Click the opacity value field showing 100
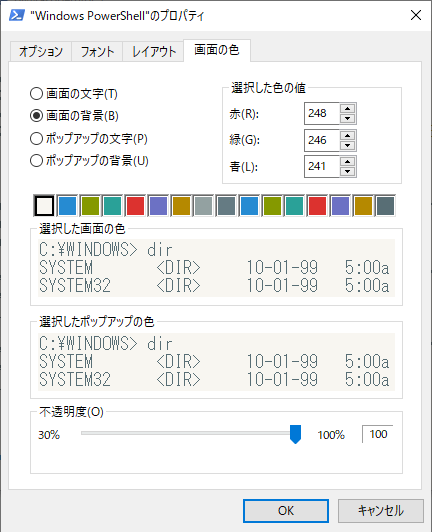Image resolution: width=432 pixels, height=532 pixels. (x=378, y=434)
